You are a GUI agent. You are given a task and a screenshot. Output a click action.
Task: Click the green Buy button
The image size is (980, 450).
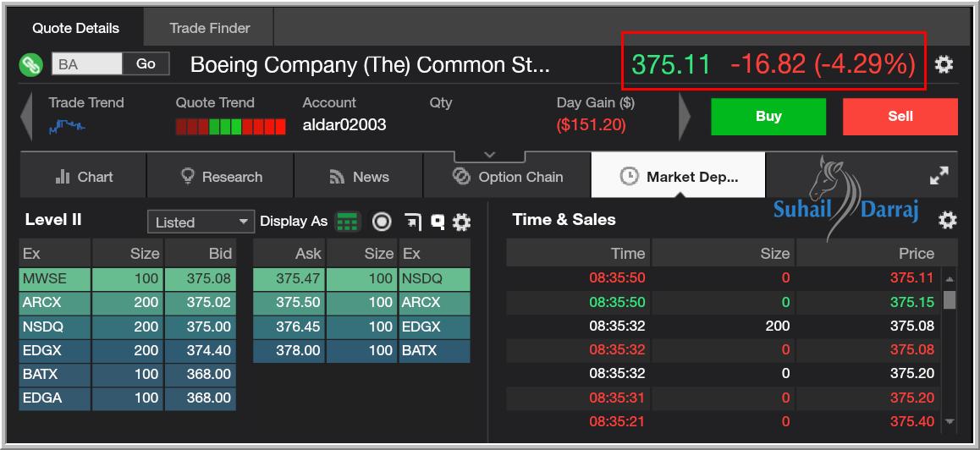768,116
